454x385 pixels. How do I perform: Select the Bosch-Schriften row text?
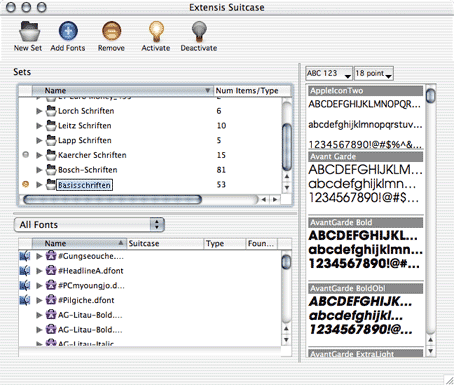click(x=88, y=170)
